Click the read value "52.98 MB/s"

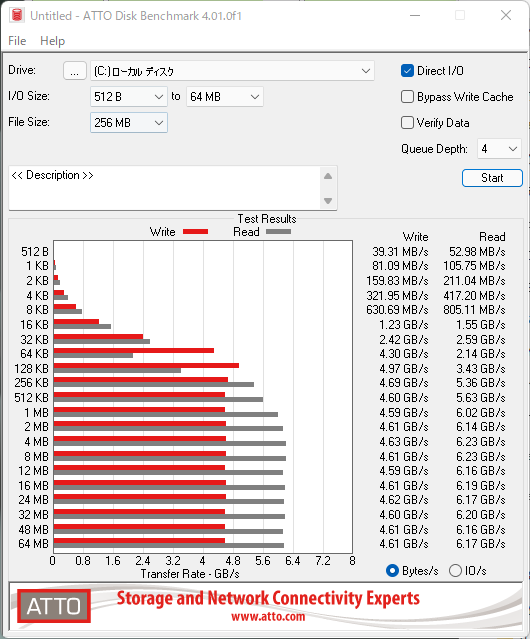pyautogui.click(x=477, y=252)
